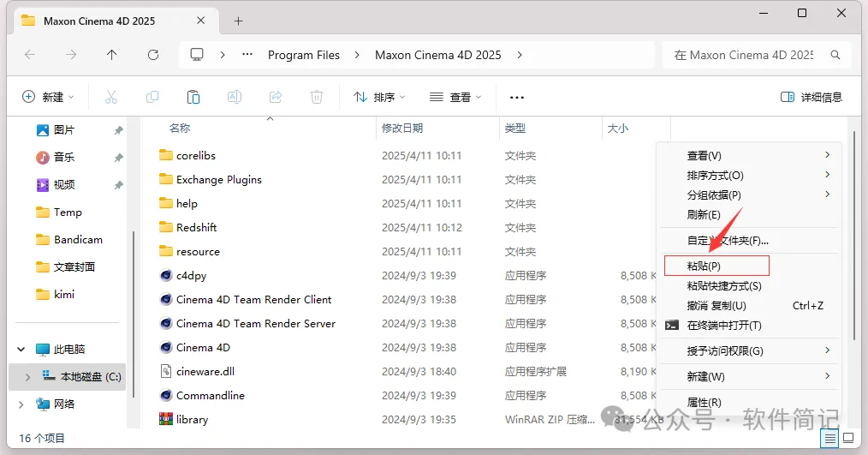Click the search magnifier icon
Screen dimensions: 868x455
pyautogui.click(x=835, y=55)
